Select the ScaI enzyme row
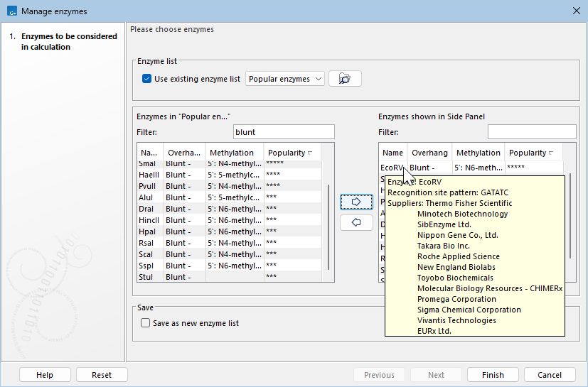 (229, 254)
